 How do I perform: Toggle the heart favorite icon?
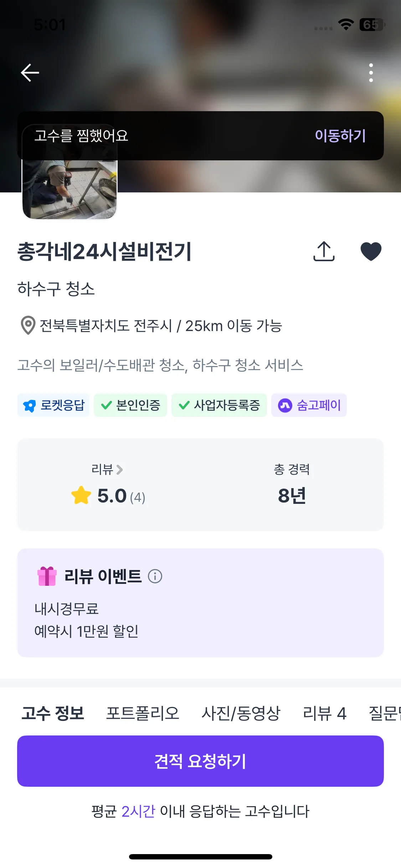[x=371, y=251]
